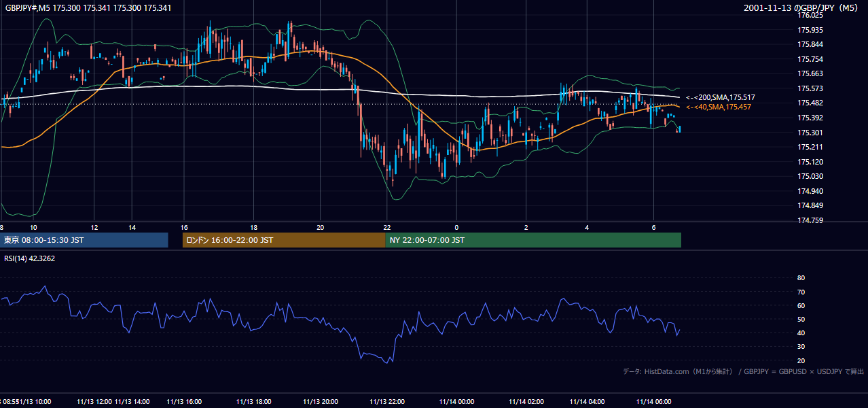Image resolution: width=868 pixels, height=408 pixels.
Task: Click hour label 10 on price chart axis
Action: coord(33,227)
